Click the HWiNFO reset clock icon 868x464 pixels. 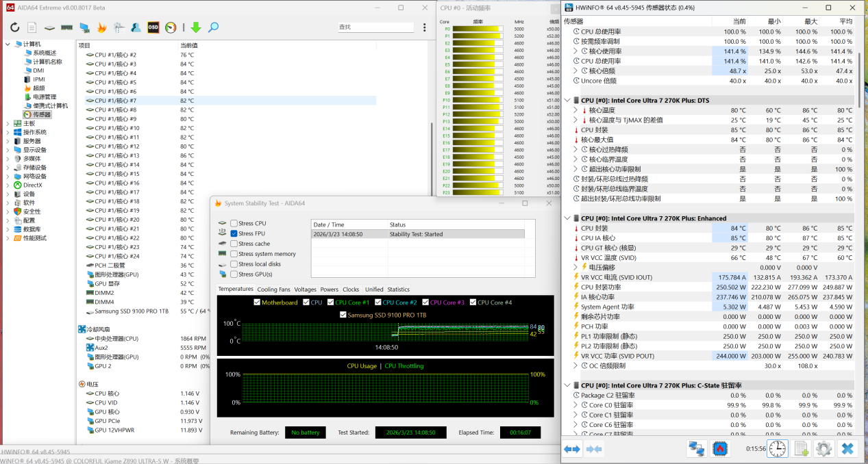tap(778, 449)
